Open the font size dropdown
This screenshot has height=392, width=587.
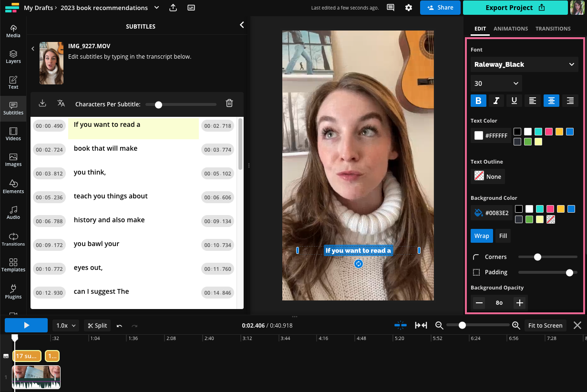(496, 83)
